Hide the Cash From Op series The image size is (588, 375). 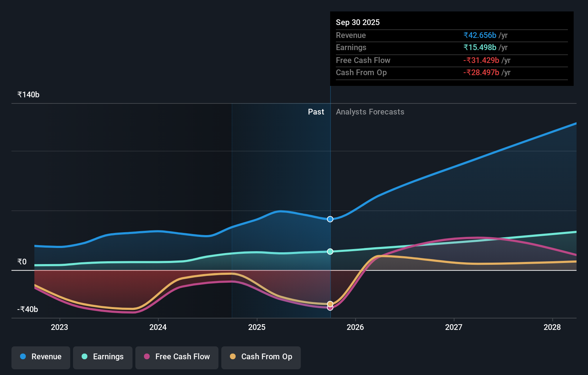pos(261,357)
